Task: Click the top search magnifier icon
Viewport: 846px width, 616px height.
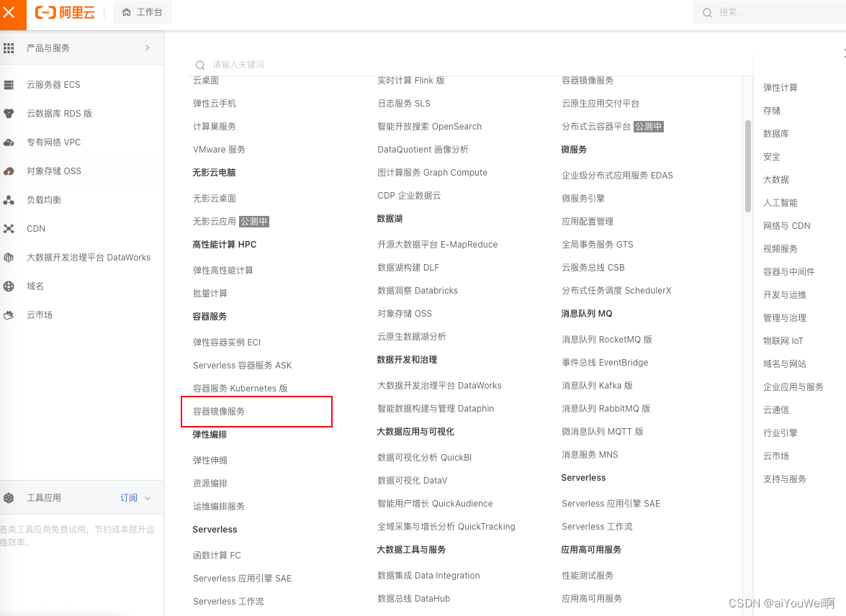Action: (x=707, y=12)
